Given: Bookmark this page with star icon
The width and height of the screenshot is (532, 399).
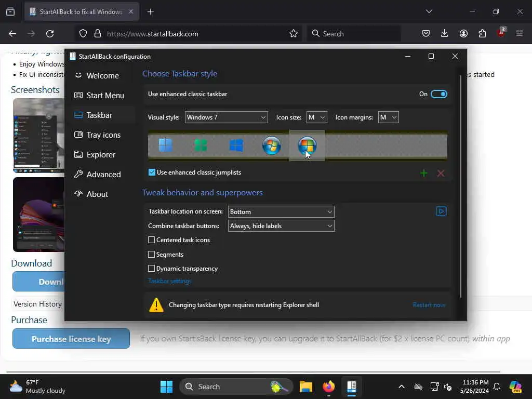Looking at the screenshot, I should (x=294, y=34).
